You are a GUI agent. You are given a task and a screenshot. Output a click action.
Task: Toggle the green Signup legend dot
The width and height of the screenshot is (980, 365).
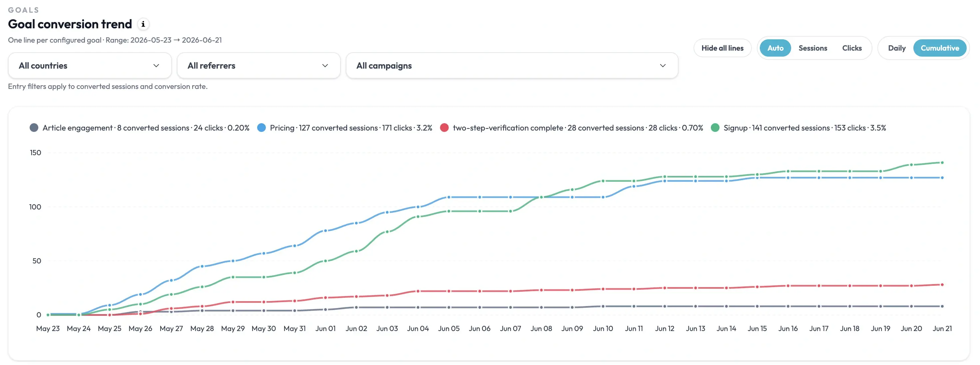[715, 128]
